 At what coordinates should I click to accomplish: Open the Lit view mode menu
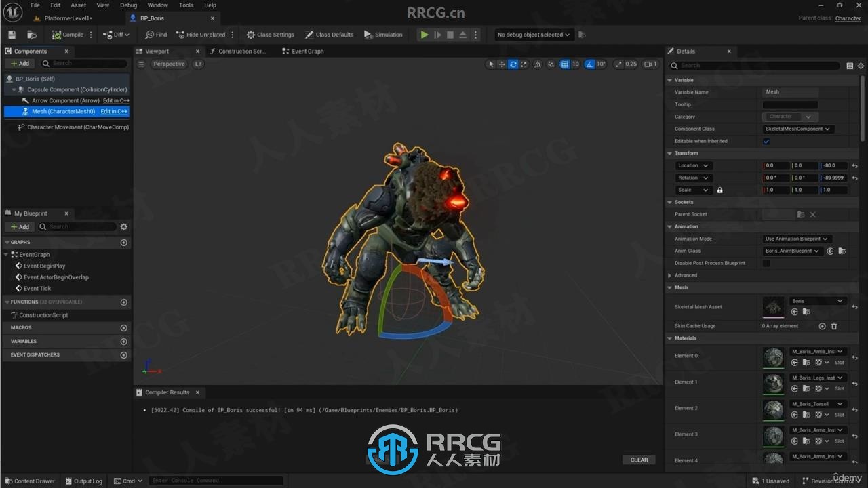pos(198,64)
